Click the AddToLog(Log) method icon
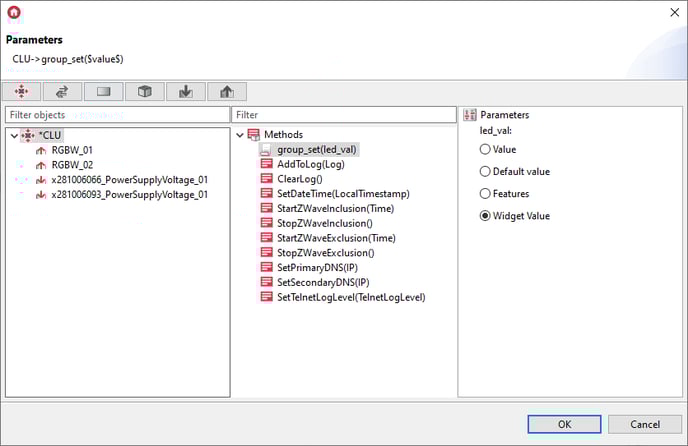The width and height of the screenshot is (688, 446). coord(267,164)
